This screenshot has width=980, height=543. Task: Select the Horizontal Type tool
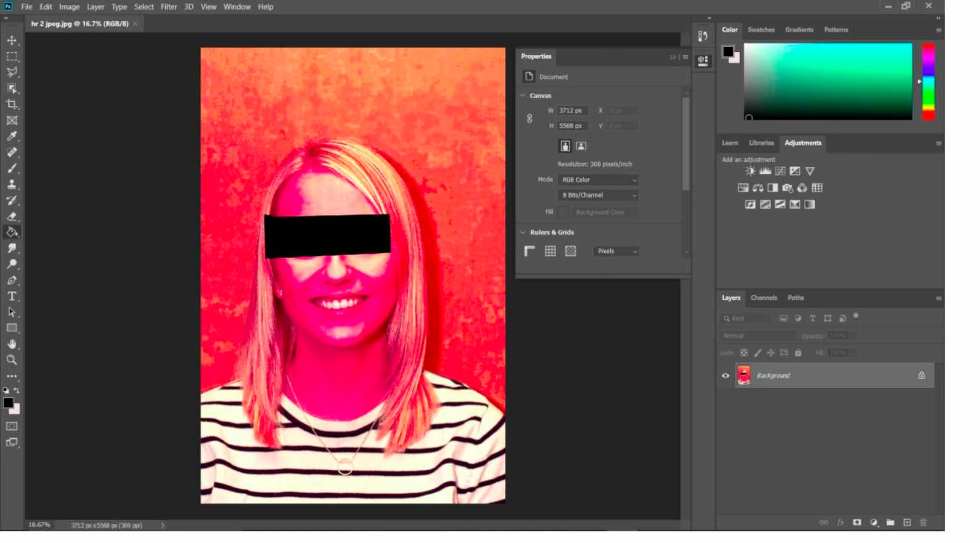click(x=12, y=296)
